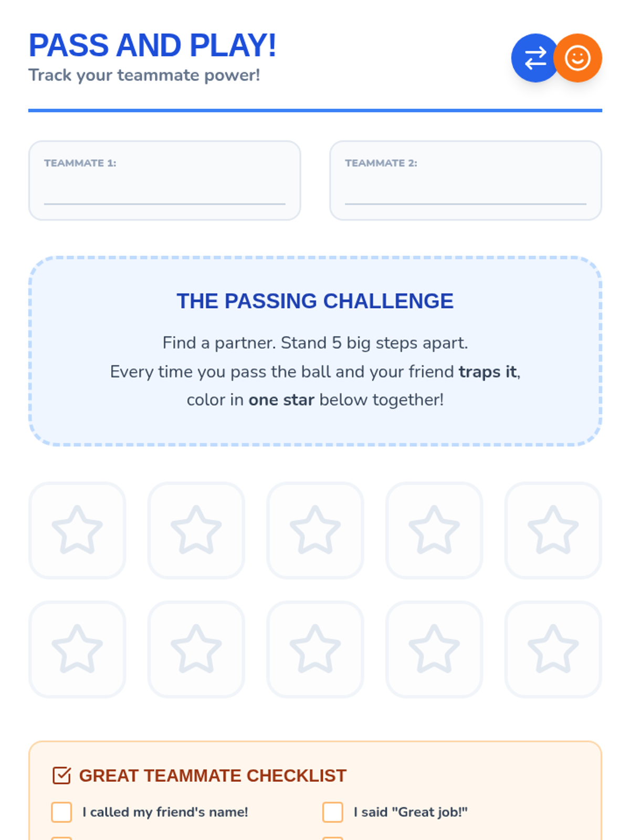
Task: Click the orange smiley face icon
Action: coord(577,58)
